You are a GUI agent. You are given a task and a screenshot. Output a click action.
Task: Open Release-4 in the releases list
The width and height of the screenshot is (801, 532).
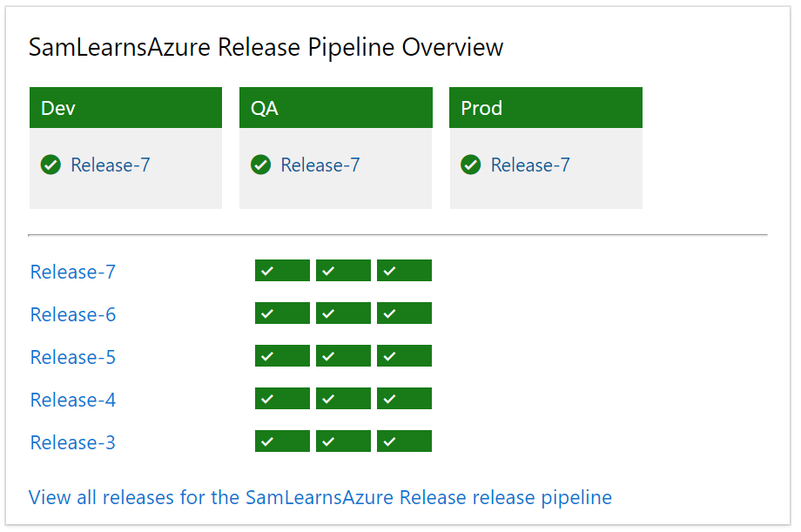73,400
